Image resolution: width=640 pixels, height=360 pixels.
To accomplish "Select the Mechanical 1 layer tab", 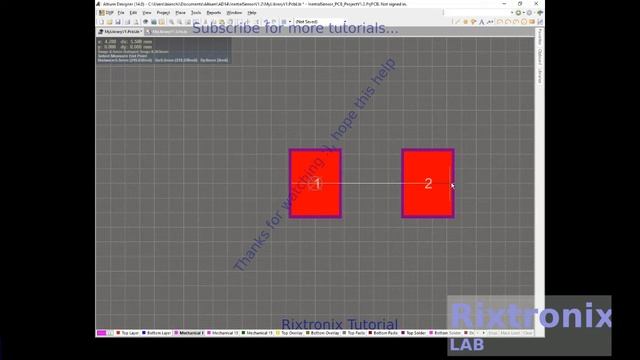I will (x=189, y=333).
